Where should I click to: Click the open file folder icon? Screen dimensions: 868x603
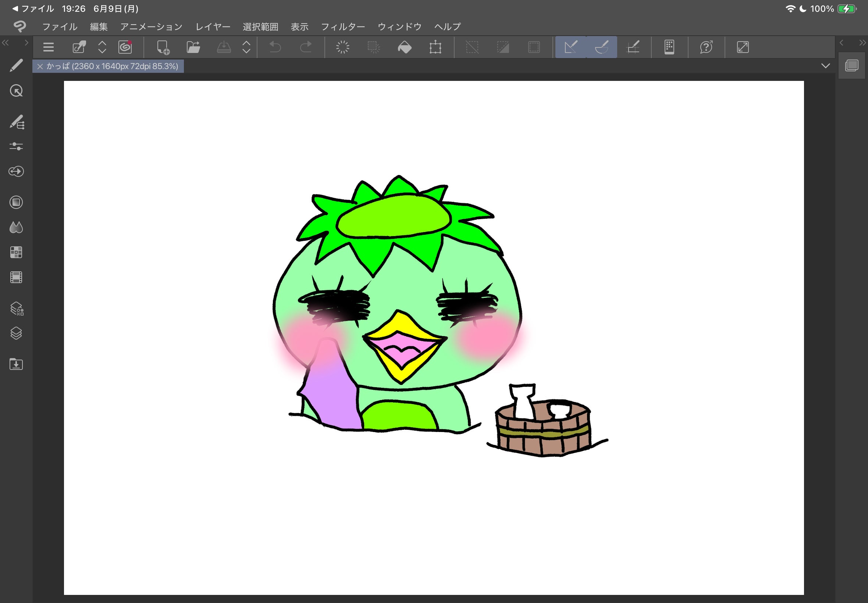pos(193,47)
